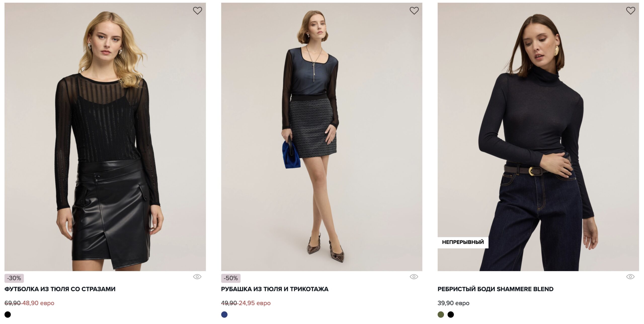Click the 48,90 евро sale price

(38, 303)
